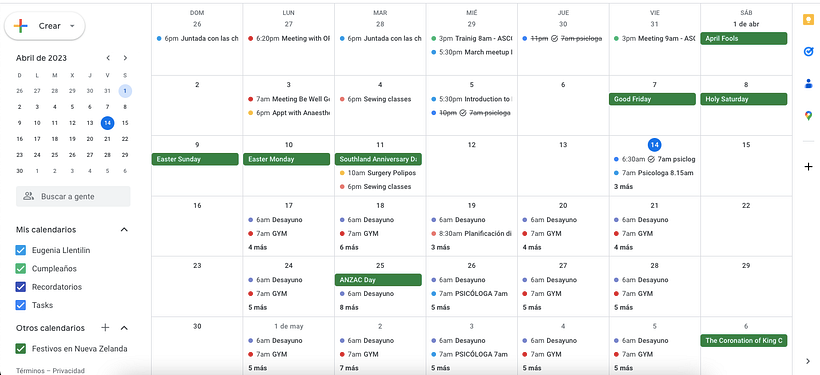Hide the side panel using bottom chevron
This screenshot has height=375, width=820.
pyautogui.click(x=808, y=361)
